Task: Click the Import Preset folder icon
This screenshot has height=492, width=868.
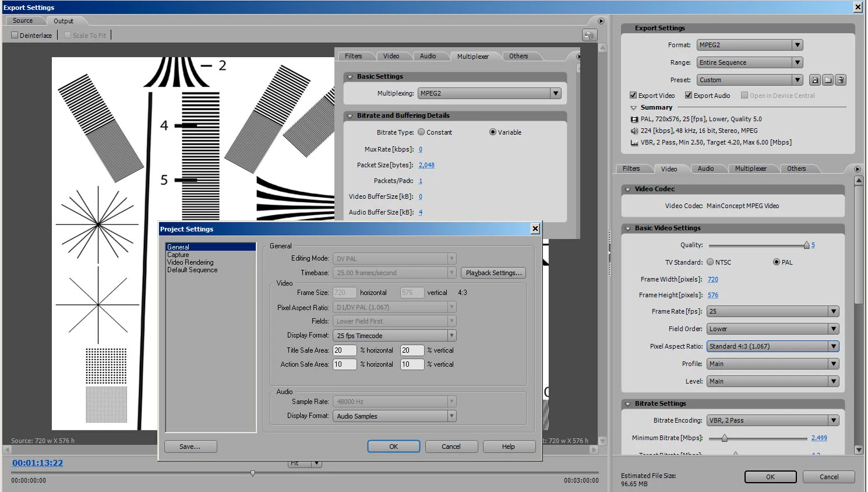Action: pyautogui.click(x=828, y=80)
